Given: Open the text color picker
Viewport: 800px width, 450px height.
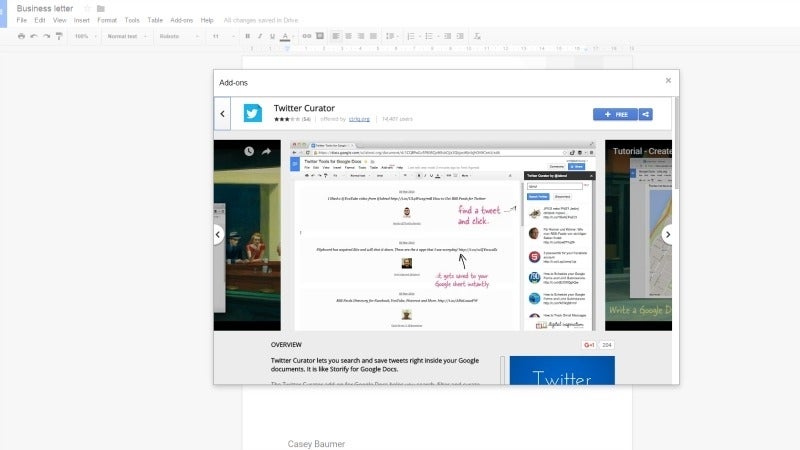Looking at the screenshot, I should click(285, 36).
